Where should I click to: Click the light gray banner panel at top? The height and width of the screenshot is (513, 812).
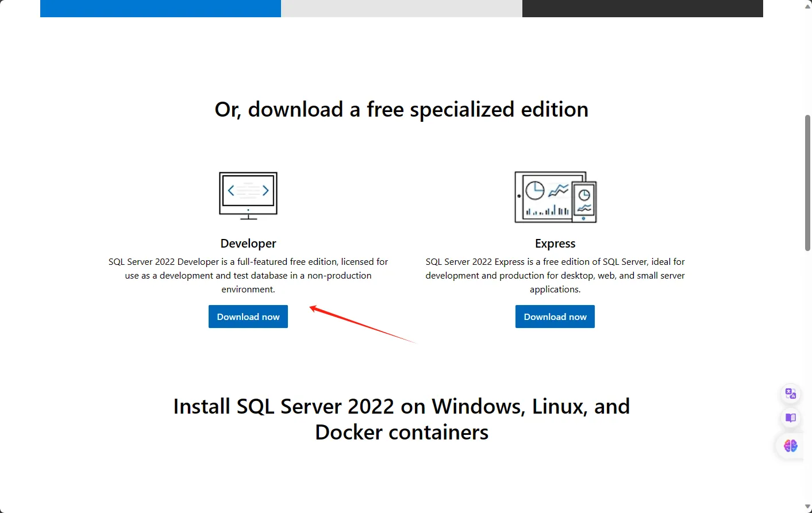point(402,9)
